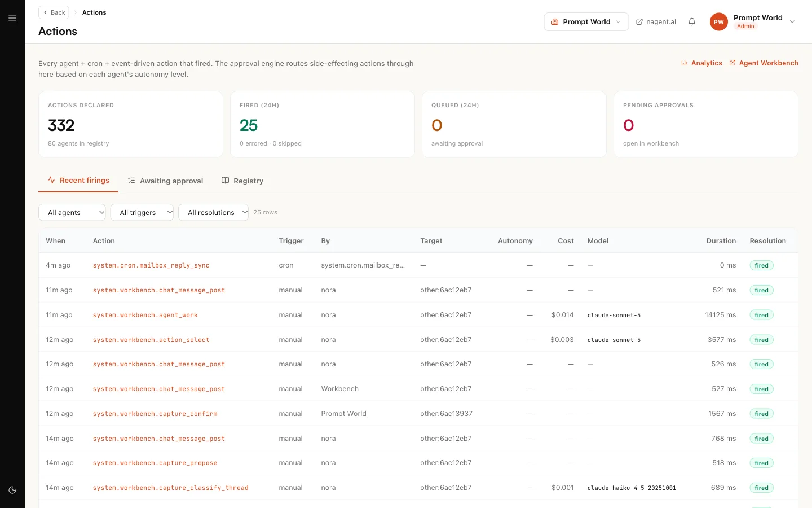
Task: Click the Prompt World workspace icon
Action: pyautogui.click(x=555, y=22)
